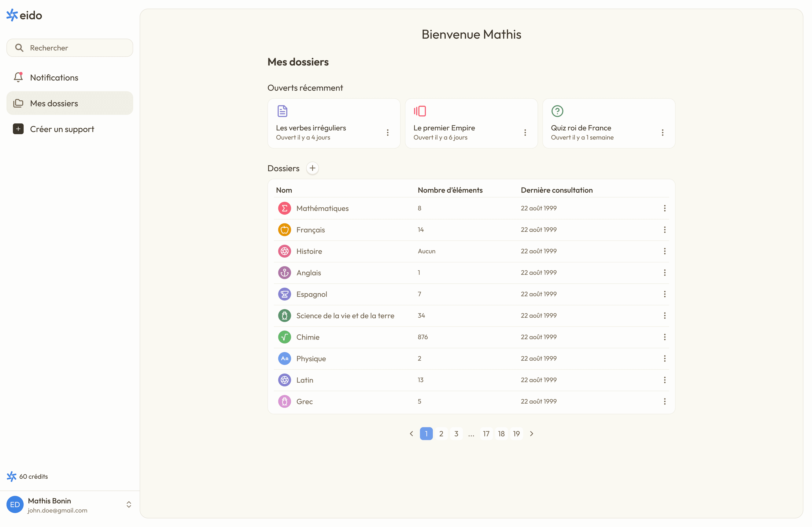This screenshot has height=527, width=812.
Task: Open the Notifications bell icon
Action: (18, 77)
